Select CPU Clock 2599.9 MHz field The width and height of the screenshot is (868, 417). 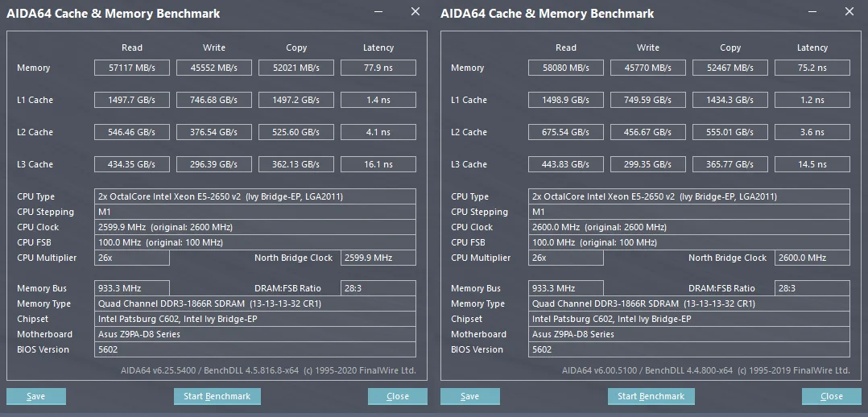[255, 227]
